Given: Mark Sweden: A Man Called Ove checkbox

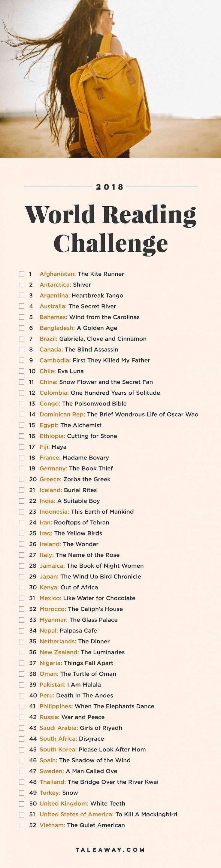Looking at the screenshot, I should click(22, 771).
